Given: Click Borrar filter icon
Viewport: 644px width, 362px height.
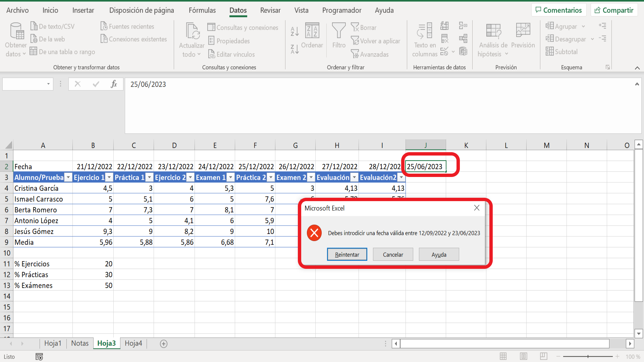Looking at the screenshot, I should (x=355, y=27).
